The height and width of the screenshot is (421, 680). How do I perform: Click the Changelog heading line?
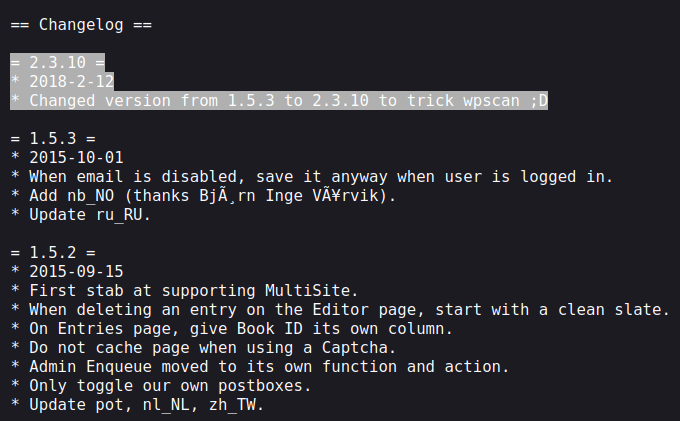click(x=81, y=25)
